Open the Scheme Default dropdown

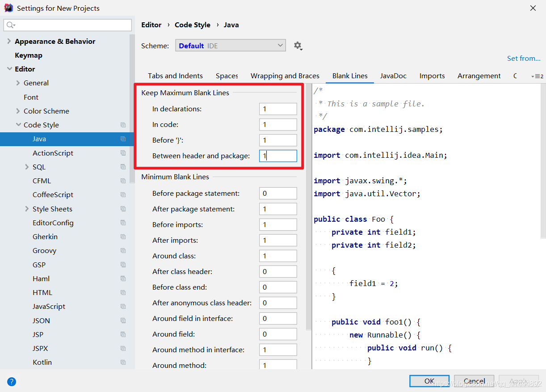pos(231,46)
